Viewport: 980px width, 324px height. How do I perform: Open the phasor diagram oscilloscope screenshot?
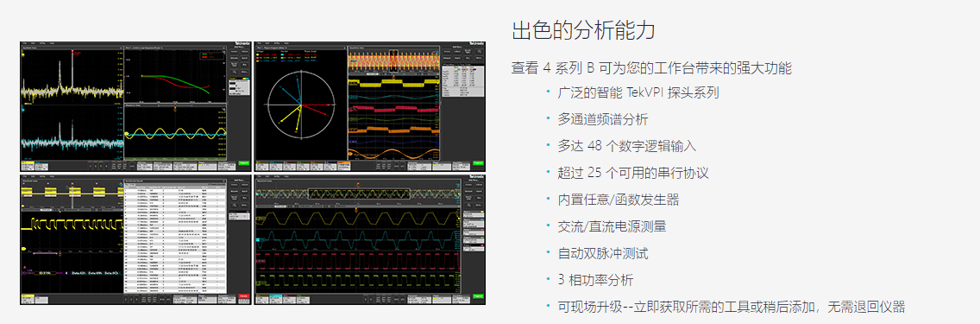point(370,107)
